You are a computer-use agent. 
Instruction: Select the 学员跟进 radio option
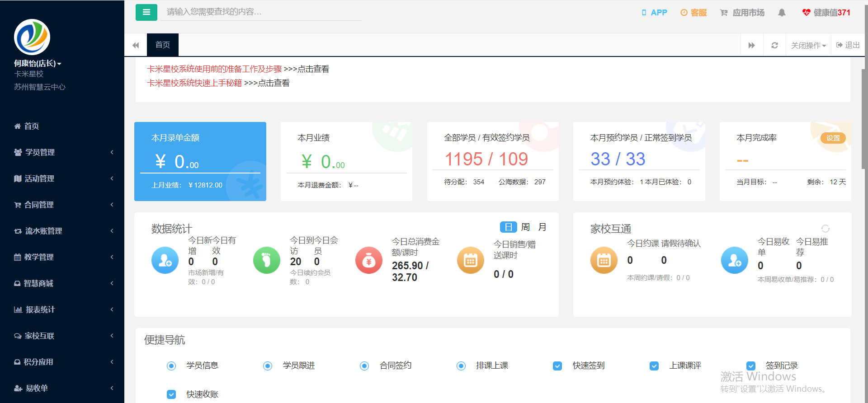tap(268, 366)
